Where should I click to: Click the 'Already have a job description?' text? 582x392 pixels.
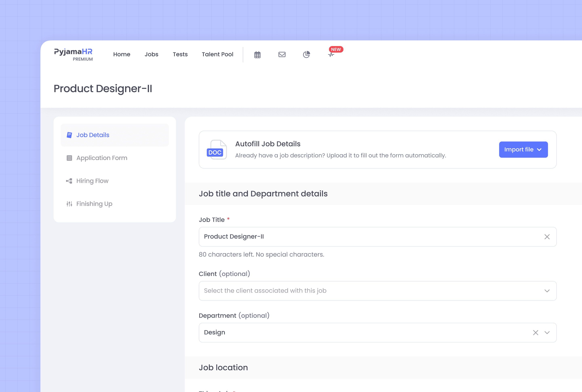click(341, 155)
